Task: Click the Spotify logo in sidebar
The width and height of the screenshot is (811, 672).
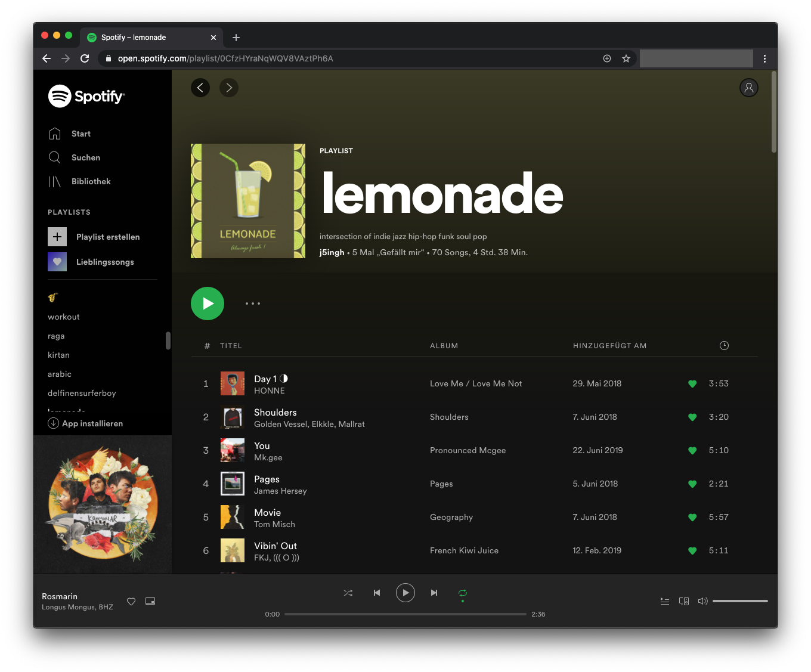Action: [x=86, y=96]
